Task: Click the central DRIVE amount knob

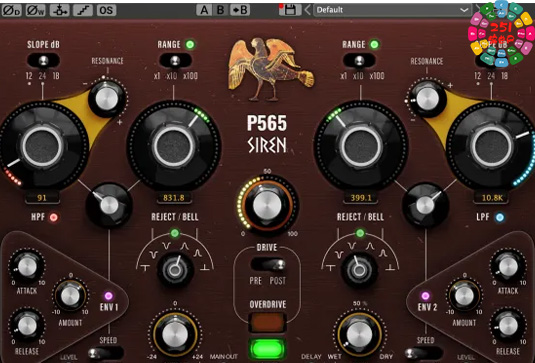Action: point(267,206)
